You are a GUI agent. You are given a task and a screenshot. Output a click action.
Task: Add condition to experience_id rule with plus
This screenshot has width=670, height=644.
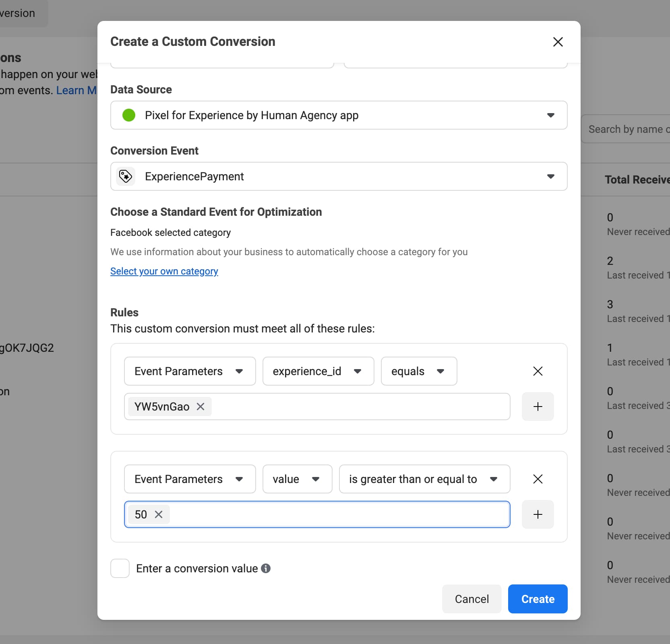coord(538,407)
